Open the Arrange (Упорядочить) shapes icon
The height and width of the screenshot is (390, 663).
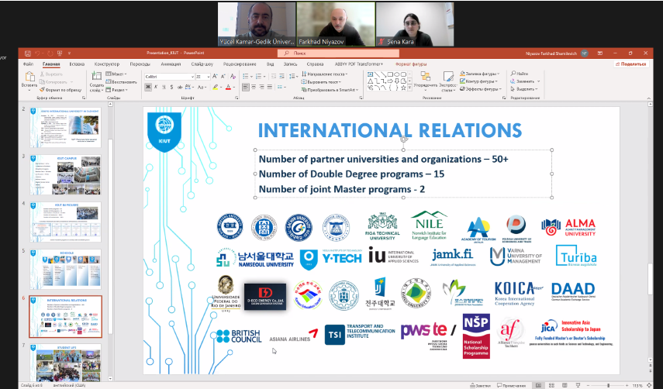pos(425,76)
